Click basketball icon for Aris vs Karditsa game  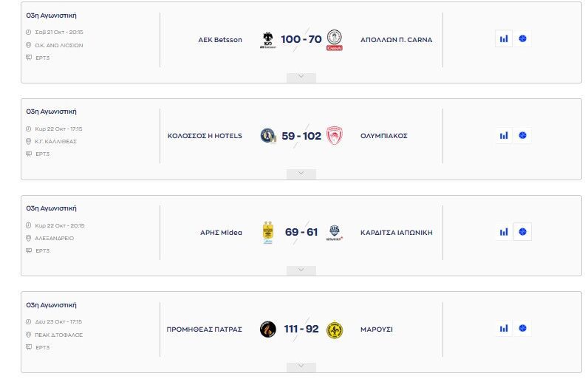click(523, 232)
